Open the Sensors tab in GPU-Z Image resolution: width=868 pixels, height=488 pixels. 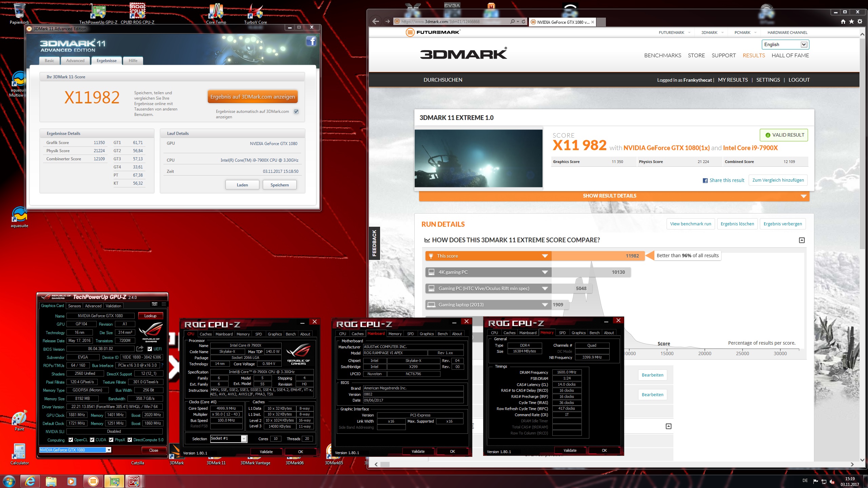pyautogui.click(x=74, y=306)
